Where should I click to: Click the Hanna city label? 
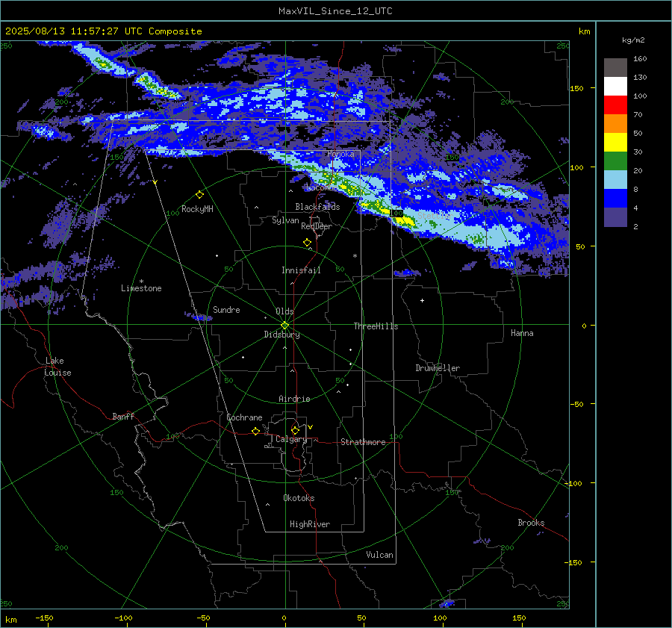[522, 333]
